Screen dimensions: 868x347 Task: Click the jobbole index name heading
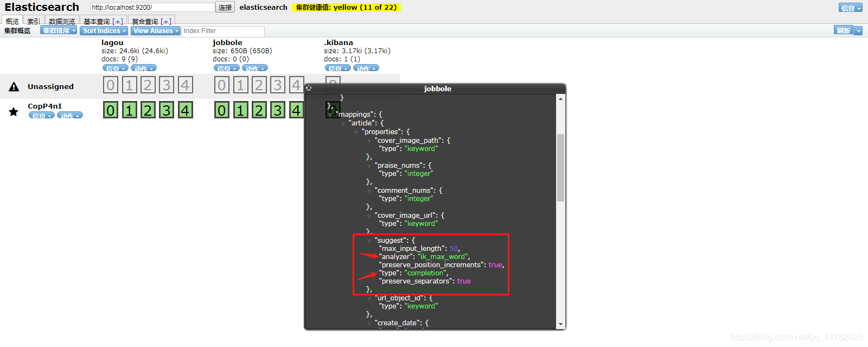227,42
